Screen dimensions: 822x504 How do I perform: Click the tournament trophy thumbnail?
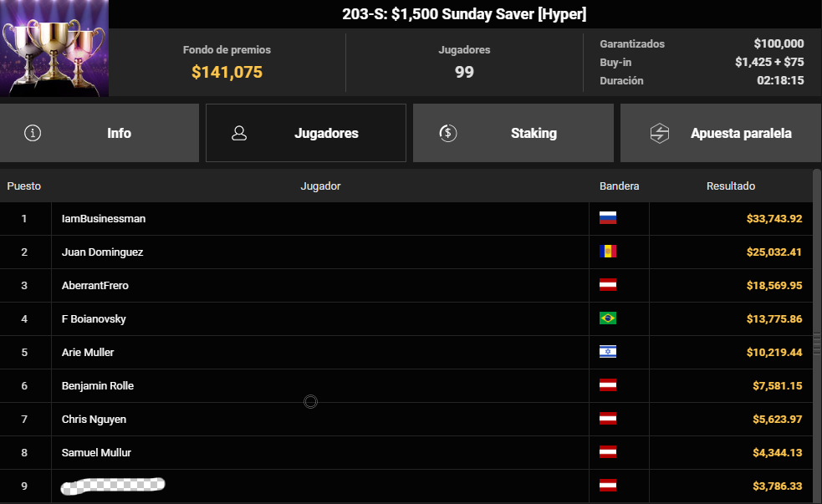coord(54,48)
